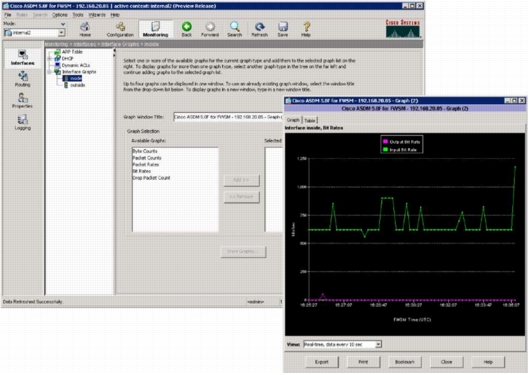Open the File menu

click(7, 15)
